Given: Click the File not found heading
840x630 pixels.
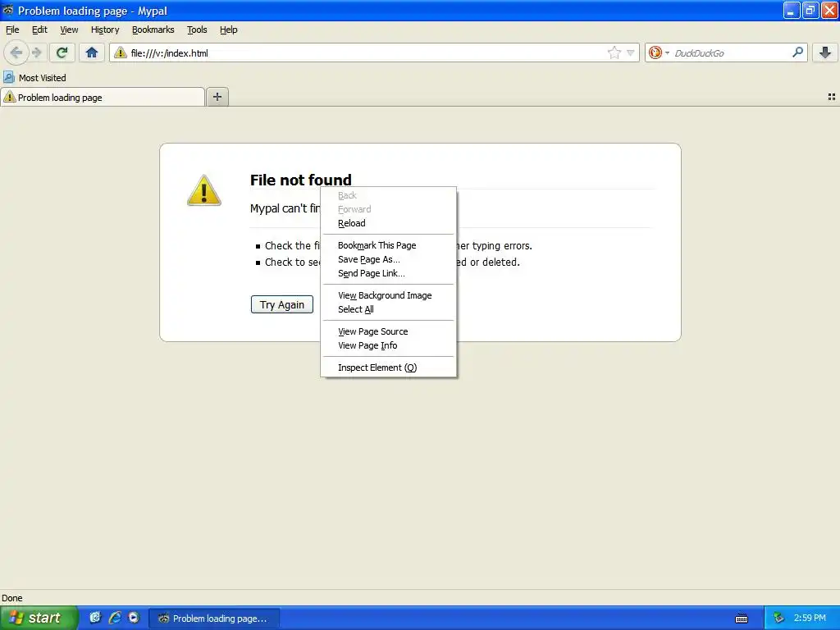Looking at the screenshot, I should [x=300, y=180].
